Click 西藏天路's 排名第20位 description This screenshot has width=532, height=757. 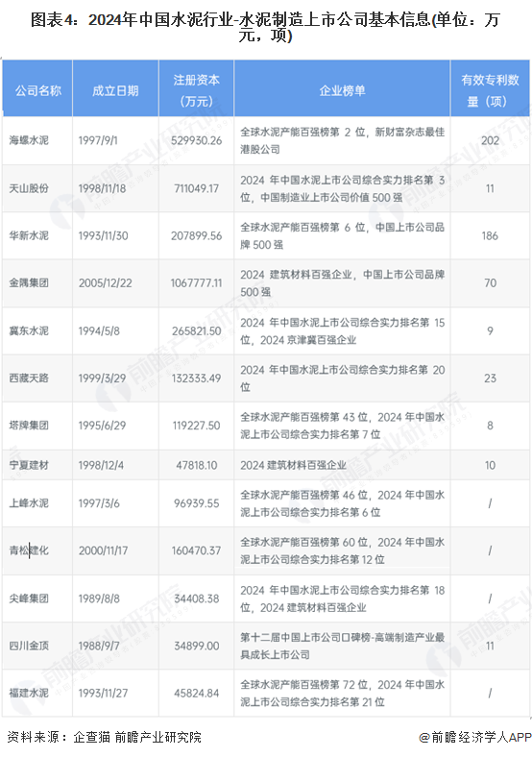[x=342, y=378]
